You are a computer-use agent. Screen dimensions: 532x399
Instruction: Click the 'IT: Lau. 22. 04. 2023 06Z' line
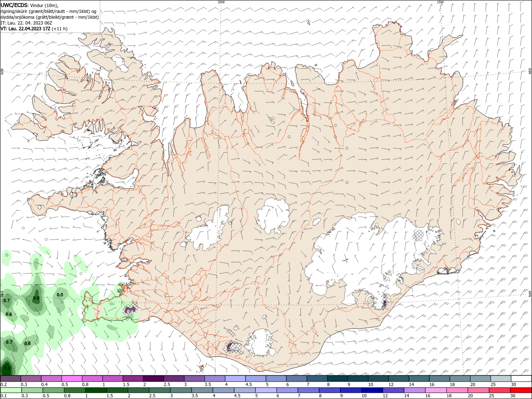tap(26, 23)
